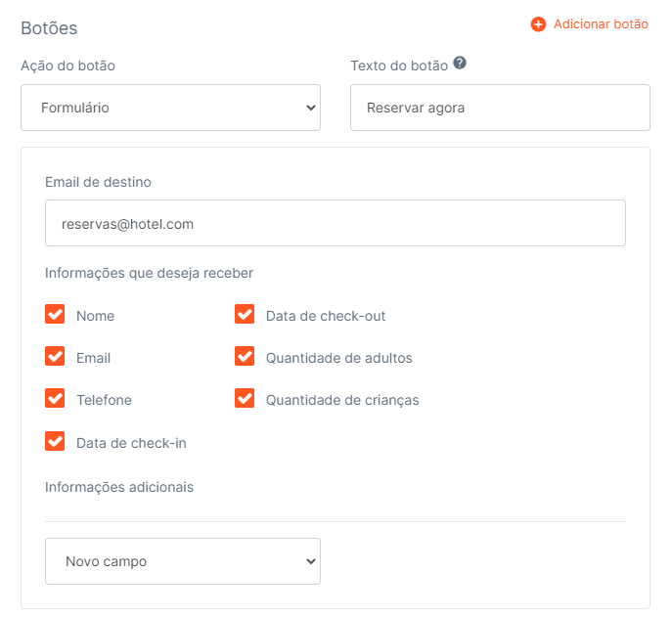Click the Quantidade de adultos label
672x617 pixels.
339,358
